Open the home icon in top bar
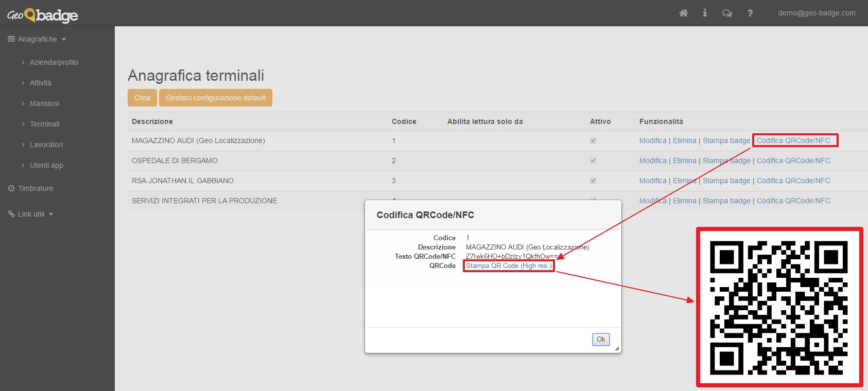Screen dimensions: 868x391 coord(683,13)
